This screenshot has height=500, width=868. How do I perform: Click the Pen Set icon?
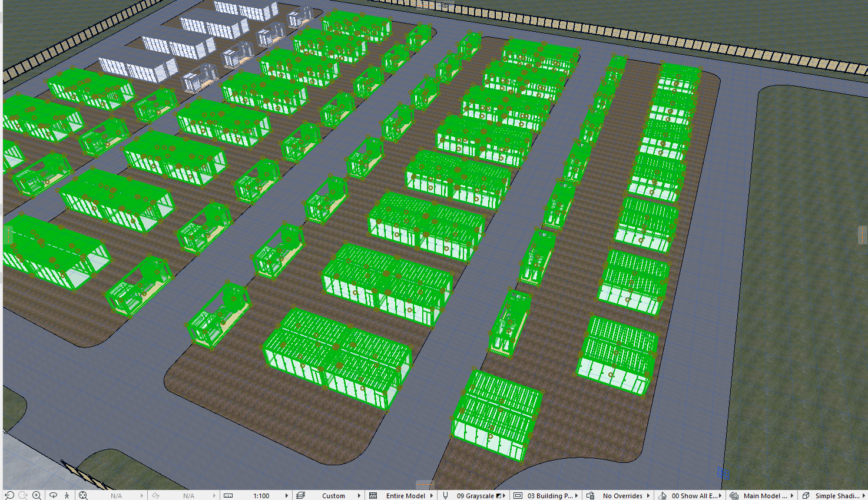[x=445, y=495]
